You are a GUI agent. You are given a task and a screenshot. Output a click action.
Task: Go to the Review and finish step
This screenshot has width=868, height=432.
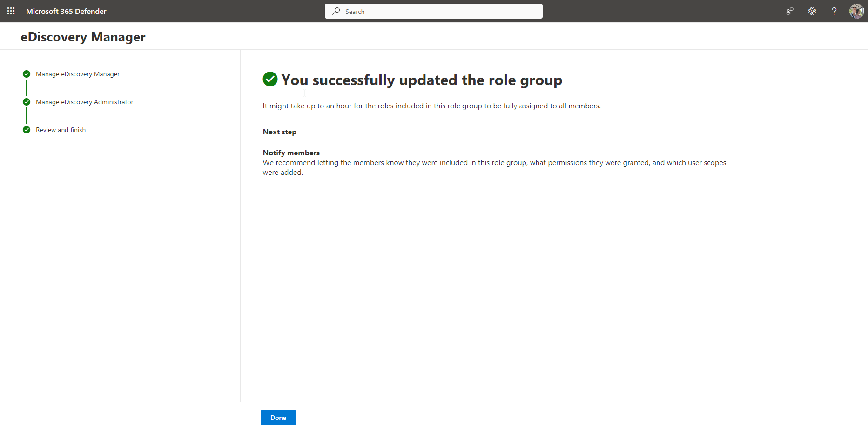pyautogui.click(x=61, y=130)
